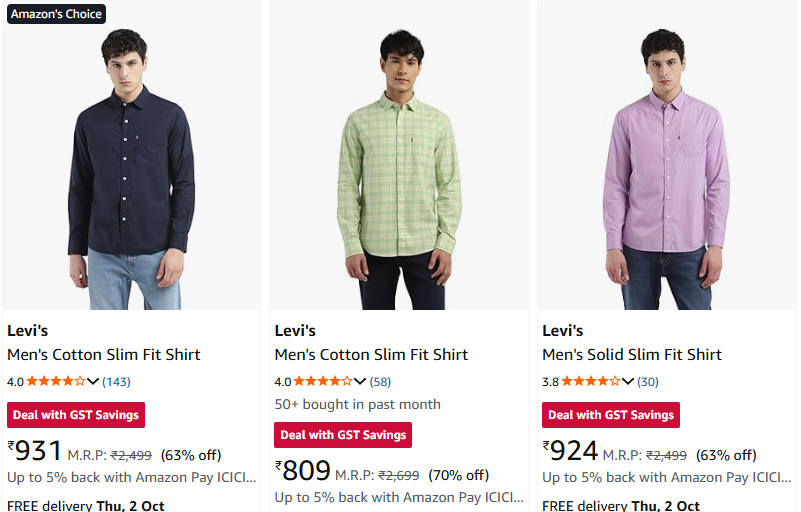Expand rating dropdown arrow for green shirt
The image size is (801, 512).
361,381
